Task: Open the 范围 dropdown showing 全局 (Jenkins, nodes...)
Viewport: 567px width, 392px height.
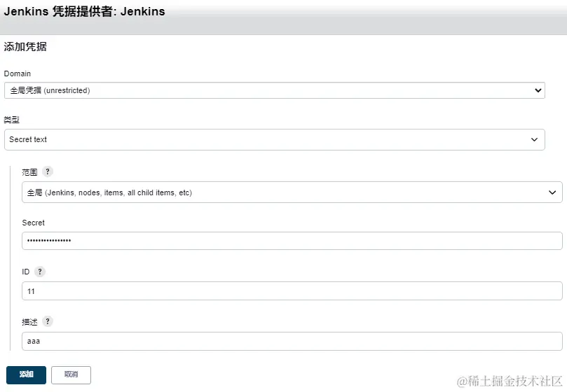Action: coord(292,192)
